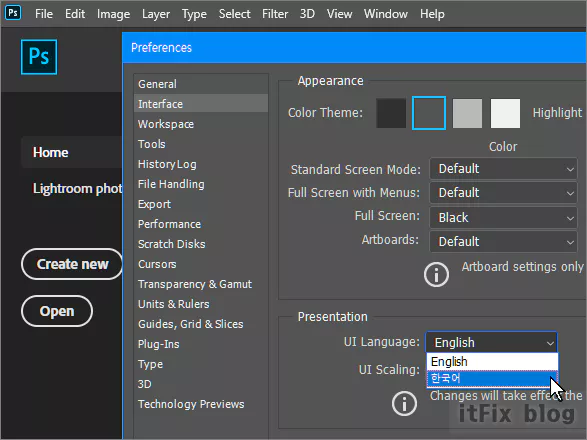Expand the Full Screen with Menus dropdown
587x440 pixels.
[x=503, y=193]
